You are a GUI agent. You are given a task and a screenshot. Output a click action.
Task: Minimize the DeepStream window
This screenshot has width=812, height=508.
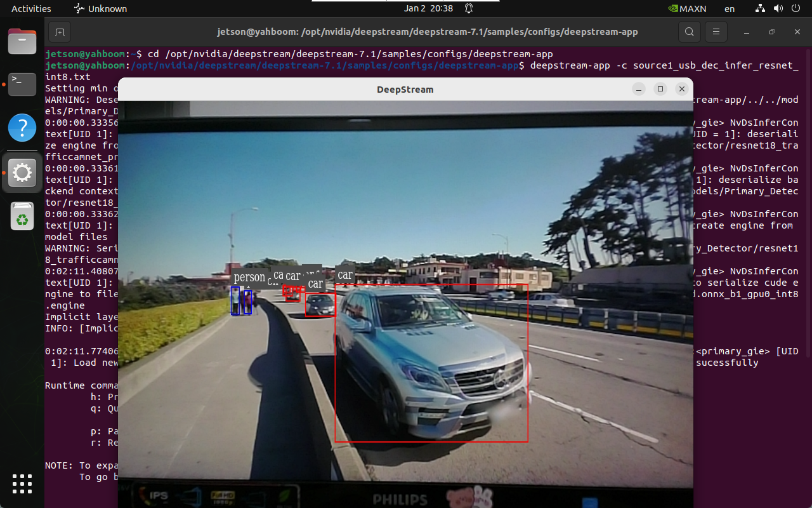pos(639,89)
